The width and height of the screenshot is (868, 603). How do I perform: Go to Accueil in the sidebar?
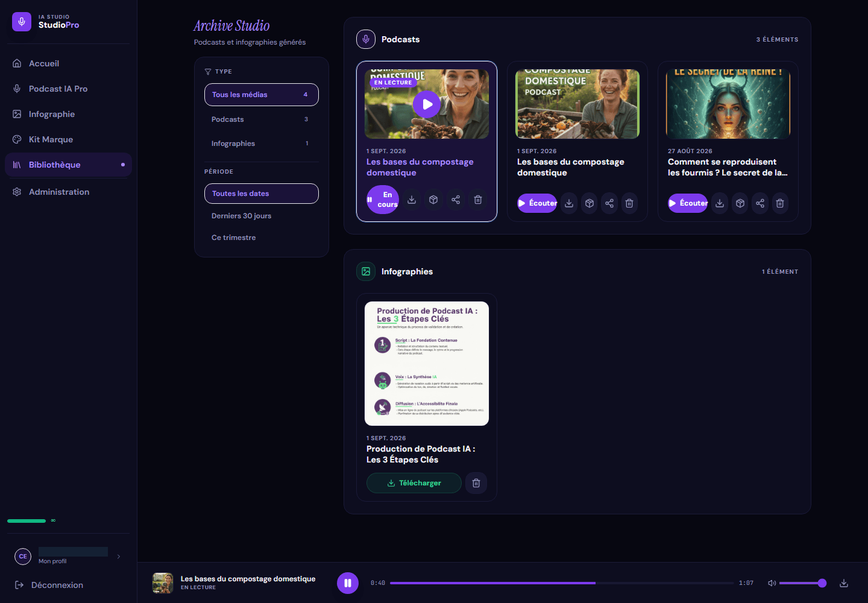68,63
